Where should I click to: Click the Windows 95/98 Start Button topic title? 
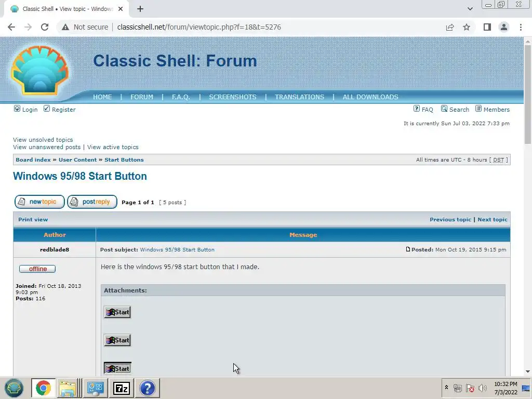pos(80,177)
